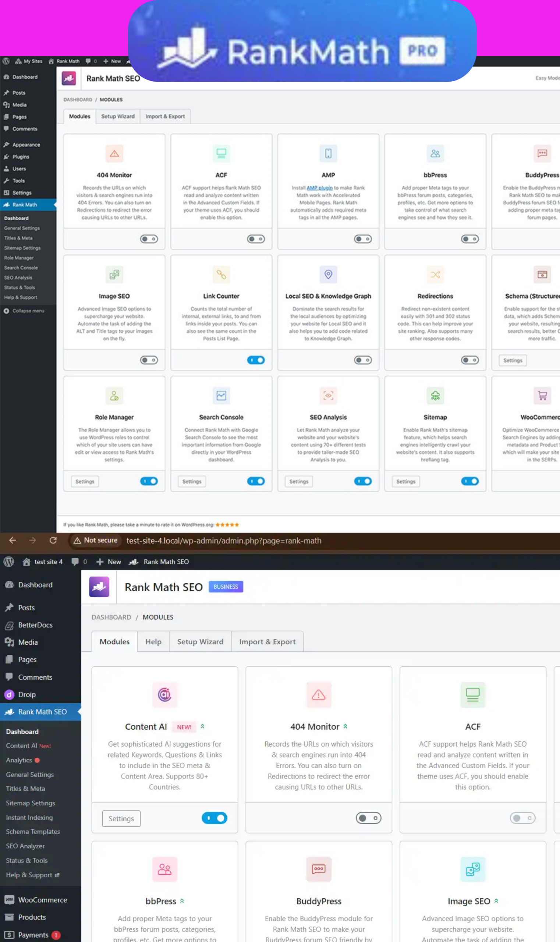560x942 pixels.
Task: Enable 404 Monitor toggle in My Sites window
Action: [149, 239]
